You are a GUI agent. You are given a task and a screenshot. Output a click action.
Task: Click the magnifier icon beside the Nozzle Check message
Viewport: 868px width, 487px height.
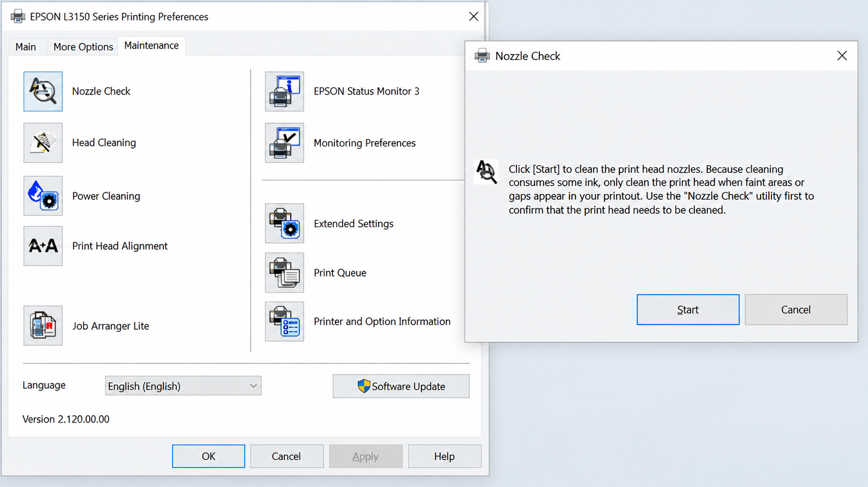tap(486, 172)
